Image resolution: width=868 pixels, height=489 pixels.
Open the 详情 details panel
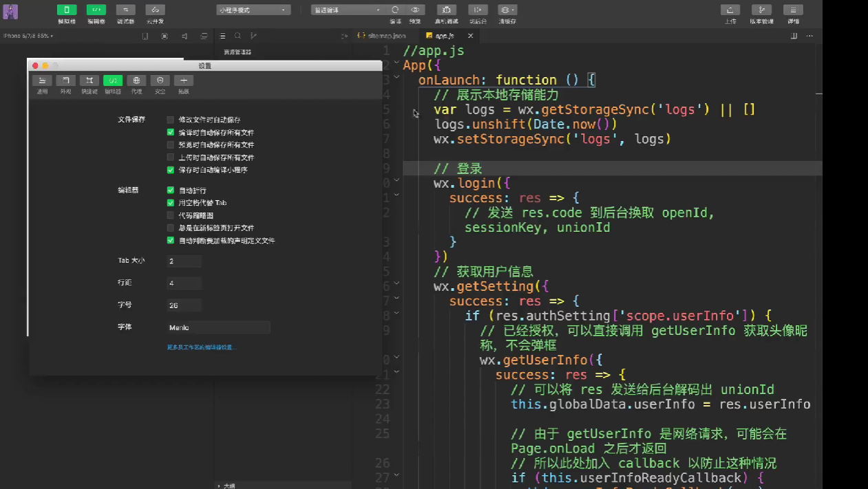pyautogui.click(x=793, y=10)
